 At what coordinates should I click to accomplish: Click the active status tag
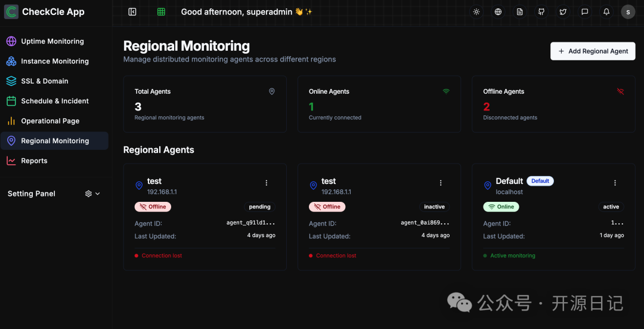(611, 207)
